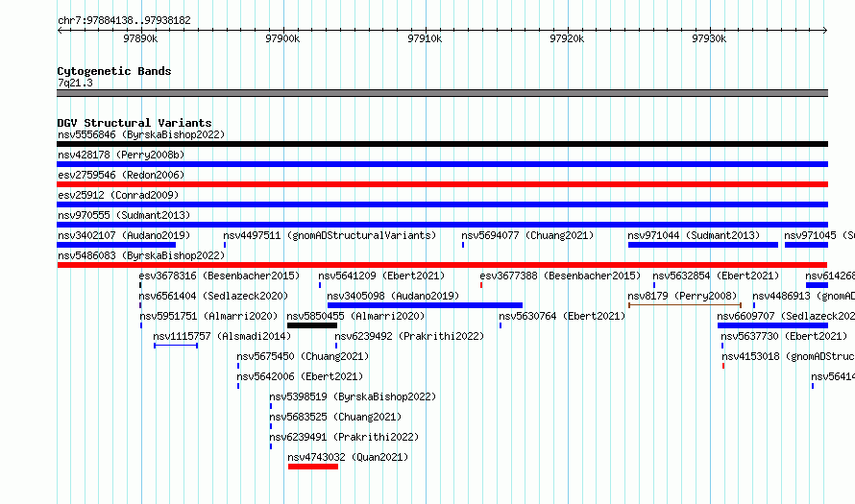Click nsv5637730 (Ebert2021) label
Image resolution: width=855 pixels, height=504 pixels.
[x=784, y=336]
